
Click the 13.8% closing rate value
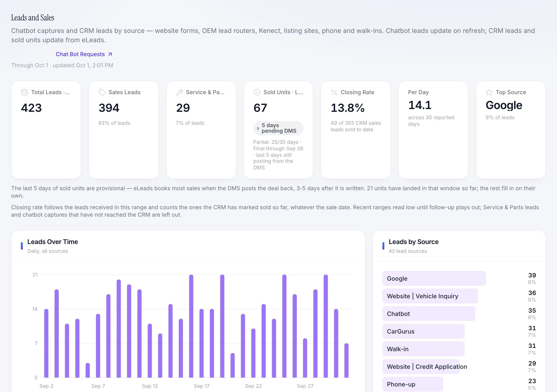coord(348,108)
